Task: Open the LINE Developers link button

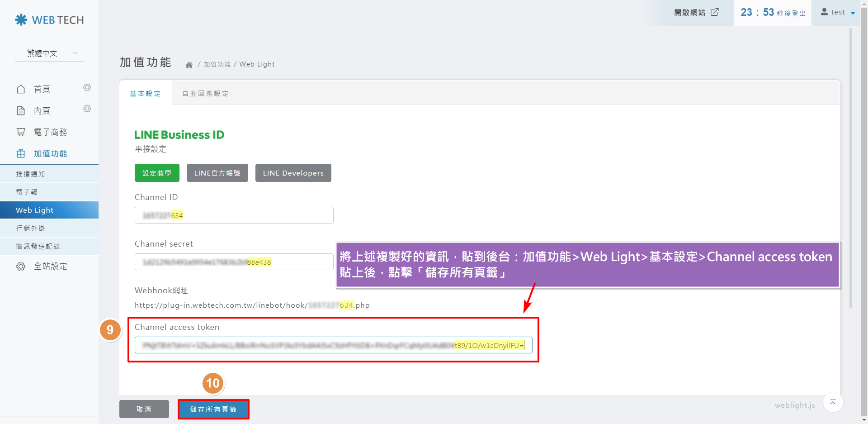Action: [293, 173]
